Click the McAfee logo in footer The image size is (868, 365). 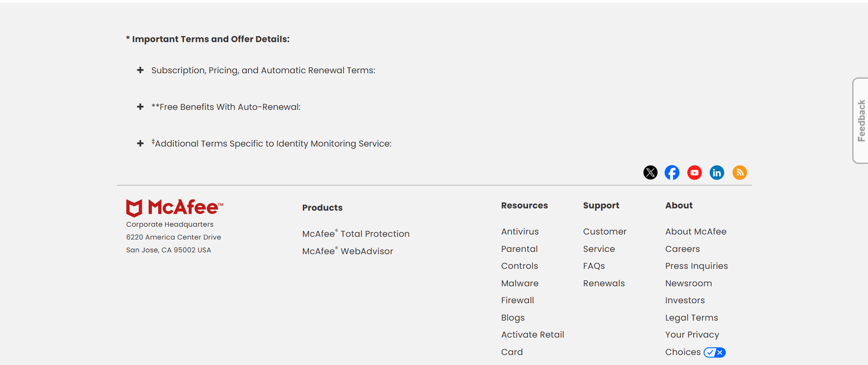coord(174,207)
